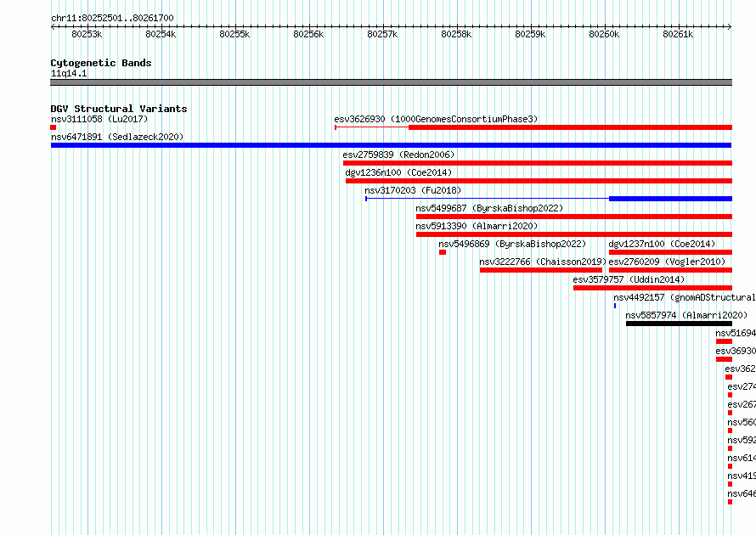This screenshot has height=535, width=756.
Task: Click the 80254k ruler position
Action: click(161, 34)
